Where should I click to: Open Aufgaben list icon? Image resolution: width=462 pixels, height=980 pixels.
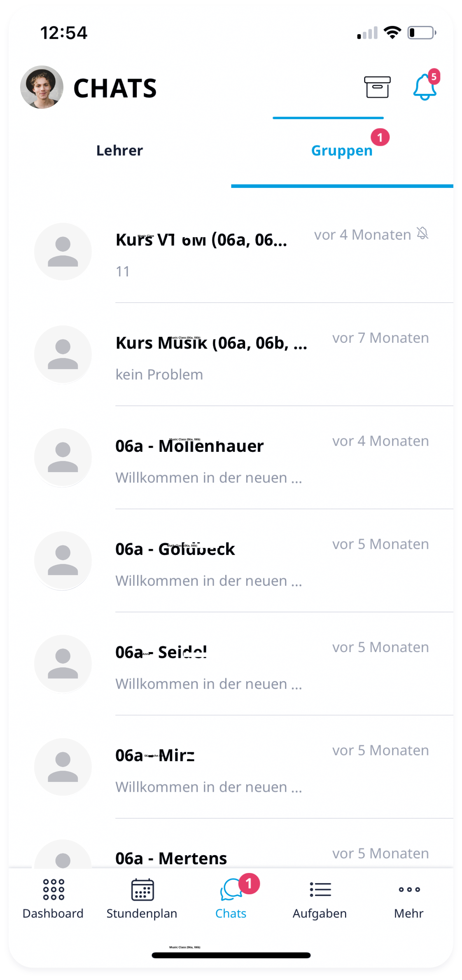[x=320, y=890]
